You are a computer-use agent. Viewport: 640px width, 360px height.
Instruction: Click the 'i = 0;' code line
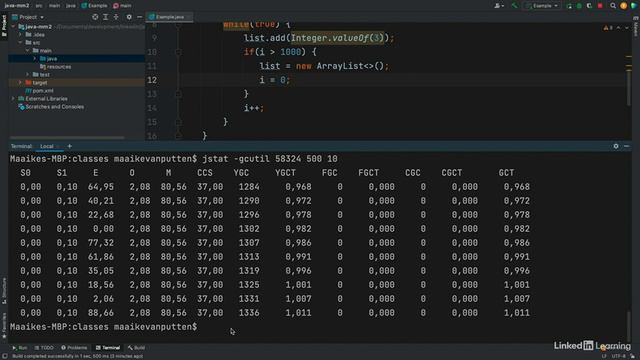274,80
